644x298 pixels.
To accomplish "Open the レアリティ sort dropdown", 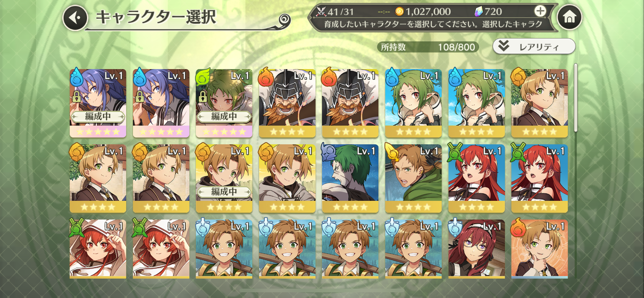I will pos(534,46).
